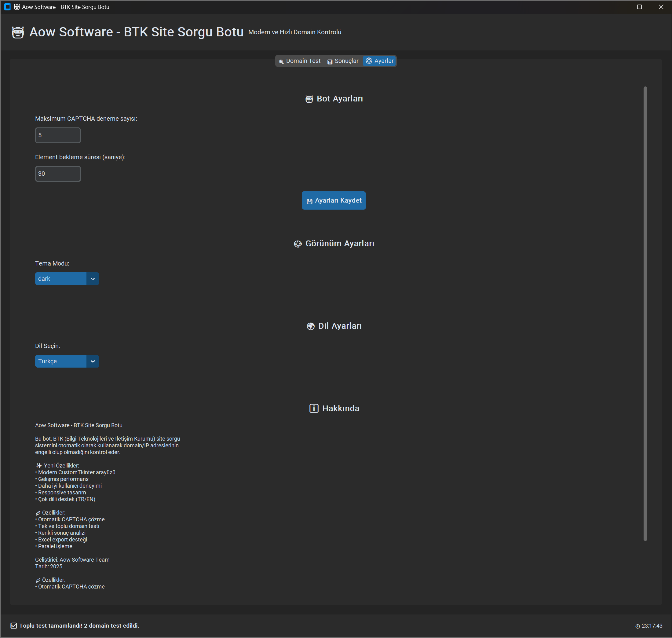Click '• Excel export desteği' line
The image size is (672, 638).
61,540
